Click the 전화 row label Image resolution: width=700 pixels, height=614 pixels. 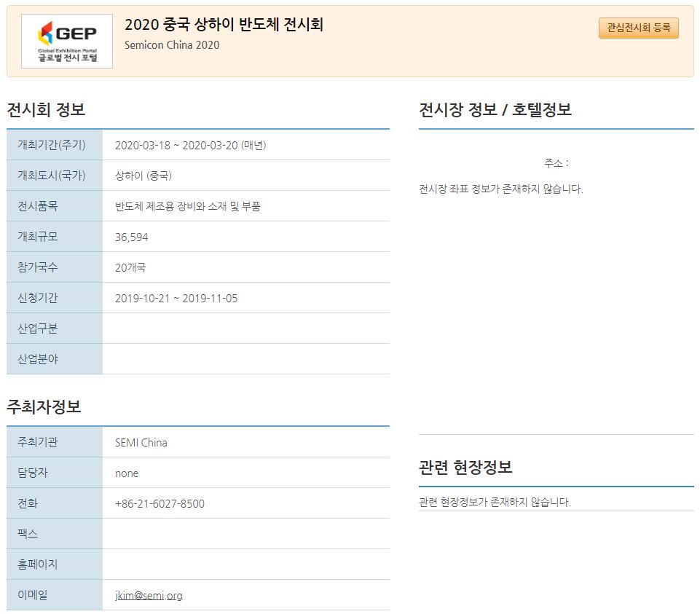(x=27, y=503)
